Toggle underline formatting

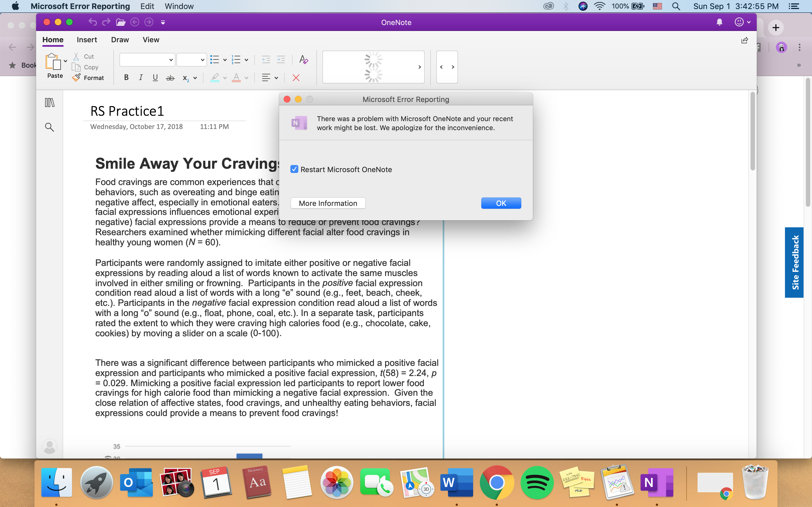(155, 78)
